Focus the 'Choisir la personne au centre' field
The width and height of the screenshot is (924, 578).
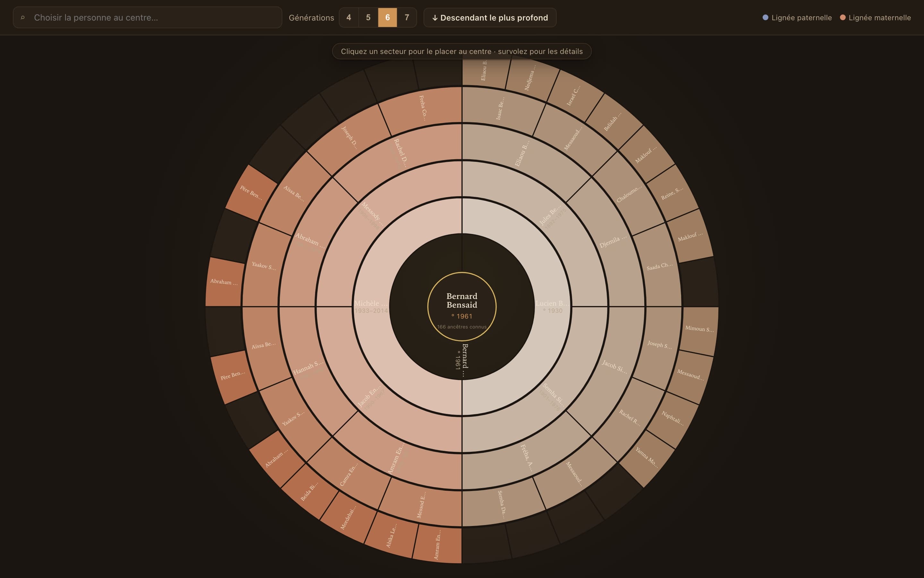(x=147, y=18)
